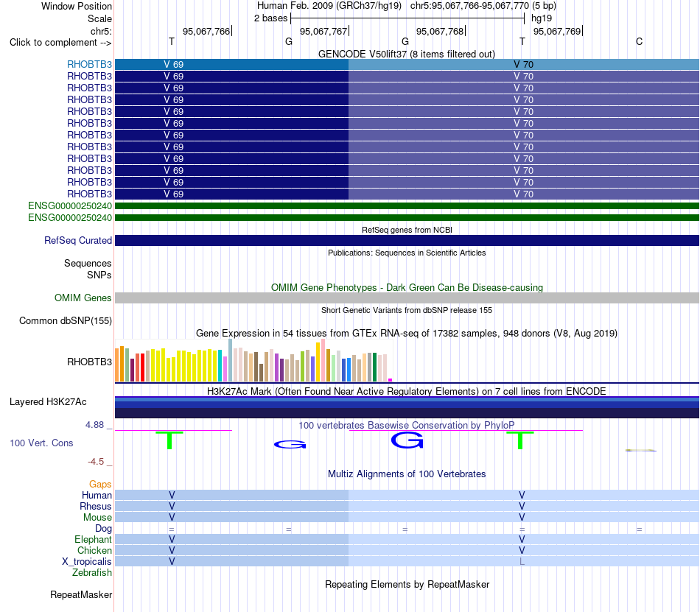Open 'Short Genetic Variants from dbSNP release 155'
The width and height of the screenshot is (700, 612).
[x=407, y=310]
